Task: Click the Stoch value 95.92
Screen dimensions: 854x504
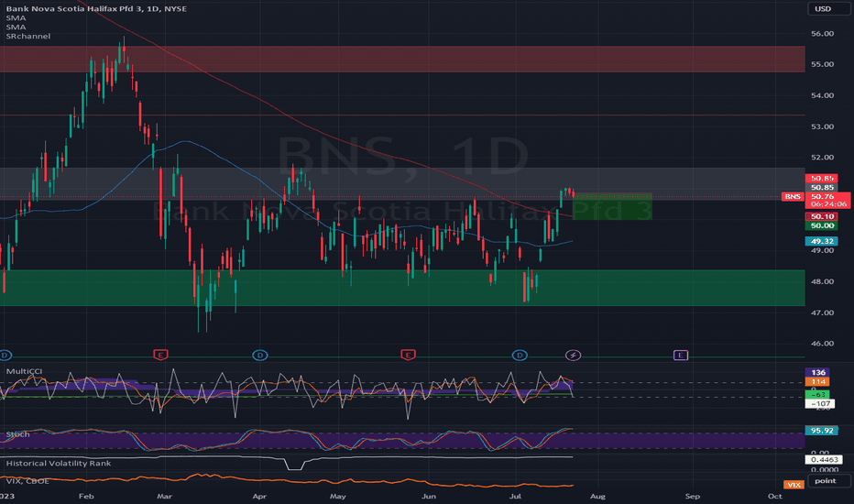Action: [821, 431]
